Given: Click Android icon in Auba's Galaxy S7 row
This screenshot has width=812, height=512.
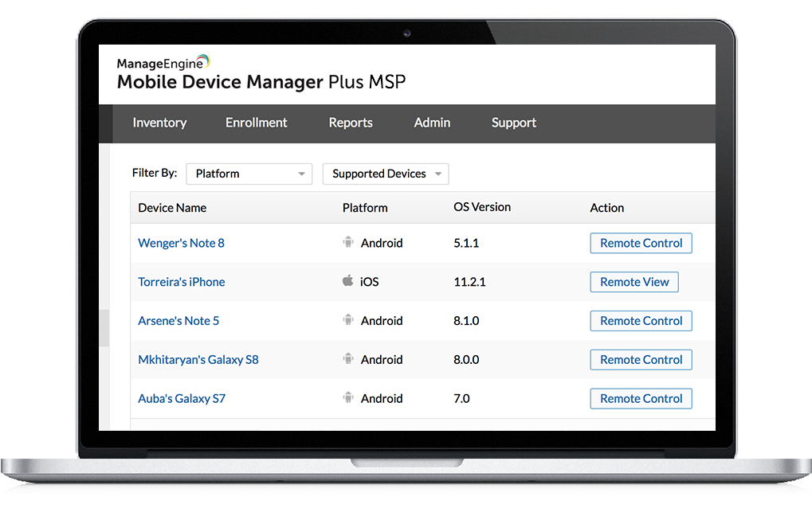Looking at the screenshot, I should [x=348, y=398].
